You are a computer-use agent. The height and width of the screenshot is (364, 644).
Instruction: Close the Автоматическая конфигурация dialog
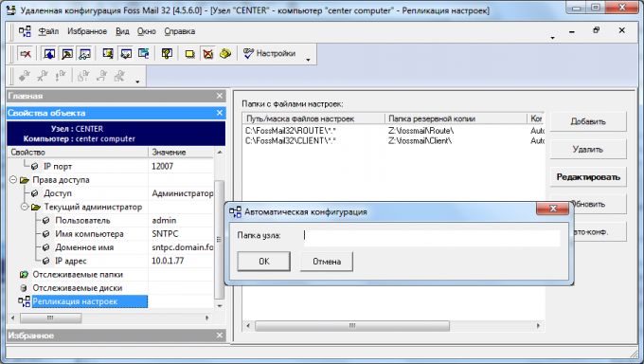553,209
